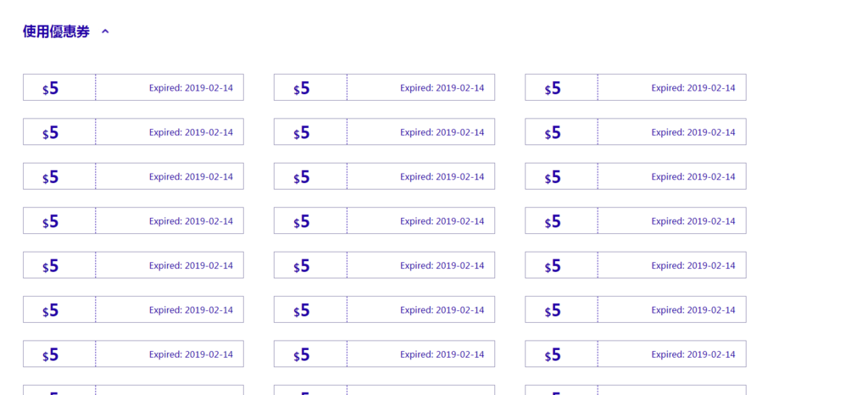This screenshot has width=868, height=395.
Task: Select the $5 coupon in row one, left column
Action: pos(133,87)
